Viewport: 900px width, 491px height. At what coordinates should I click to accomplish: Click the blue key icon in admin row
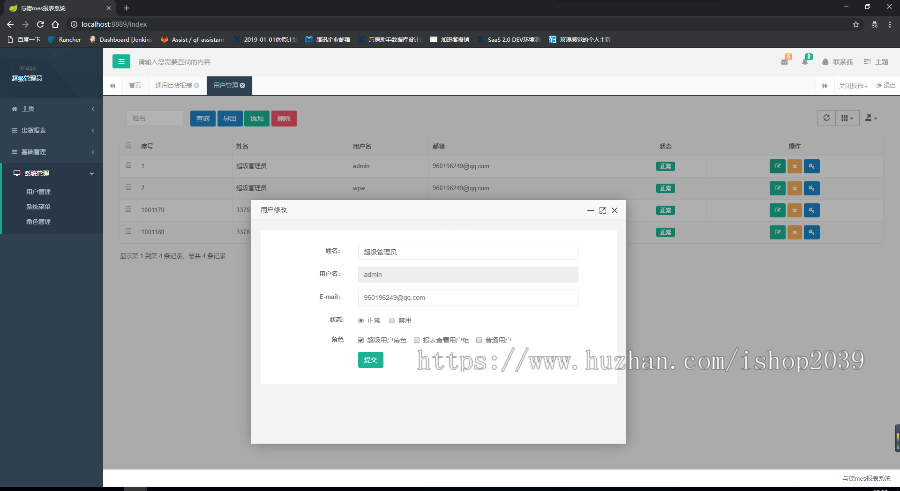click(x=812, y=166)
